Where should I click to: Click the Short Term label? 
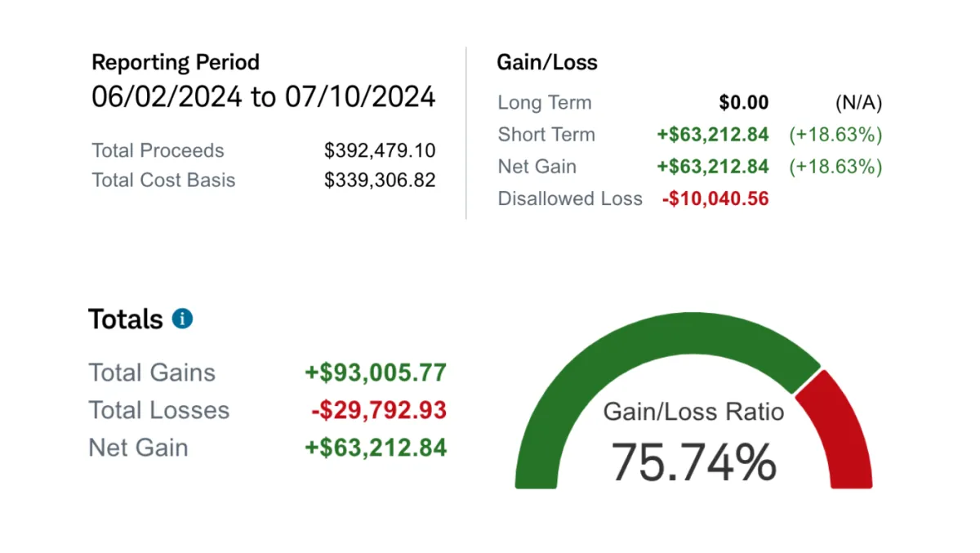(546, 135)
